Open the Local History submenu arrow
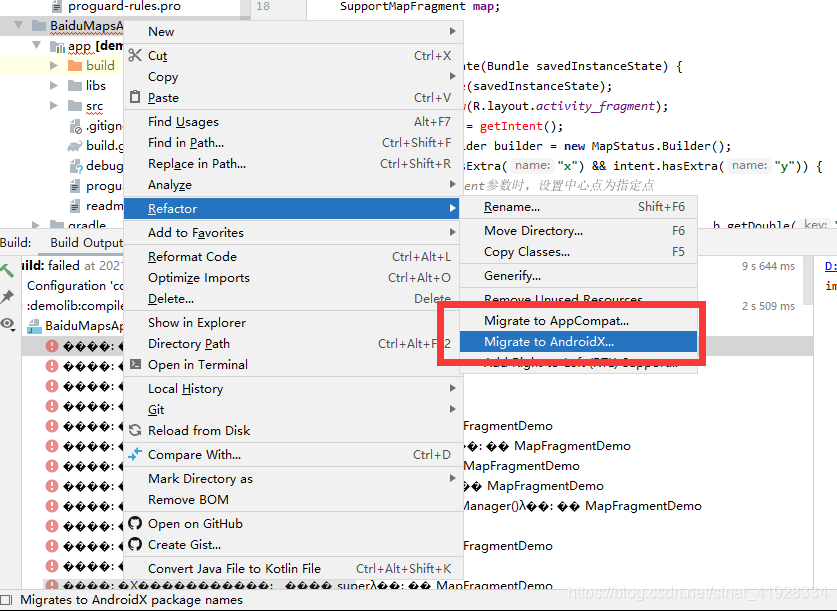 (x=453, y=388)
